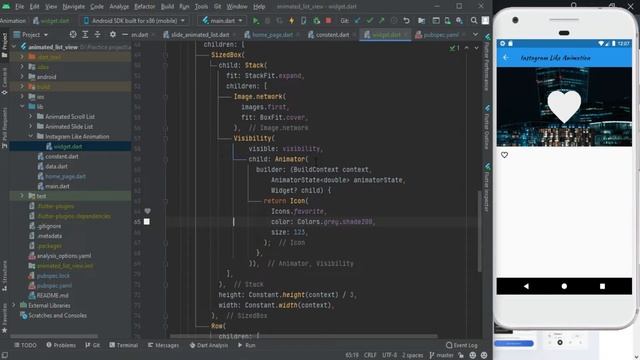The width and height of the screenshot is (640, 360).
Task: Switch to constant.dart editor tab
Action: [329, 35]
